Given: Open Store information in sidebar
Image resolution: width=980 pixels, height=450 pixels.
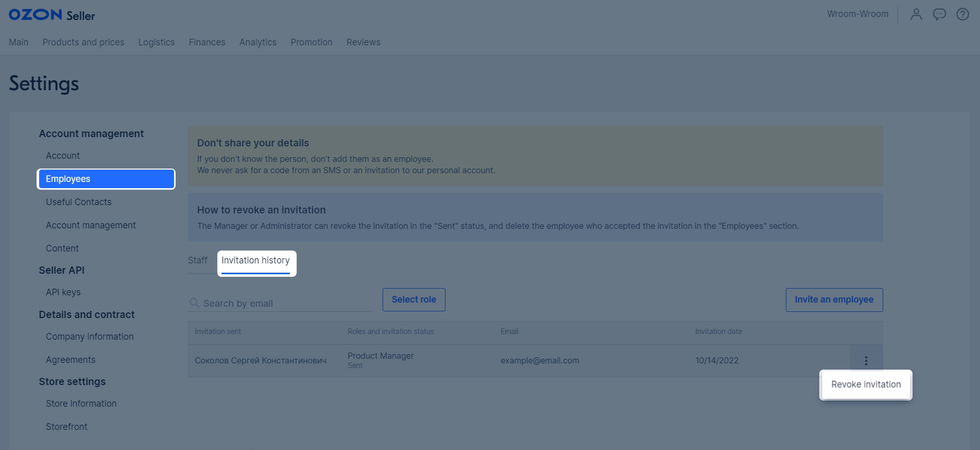Looking at the screenshot, I should tap(81, 404).
